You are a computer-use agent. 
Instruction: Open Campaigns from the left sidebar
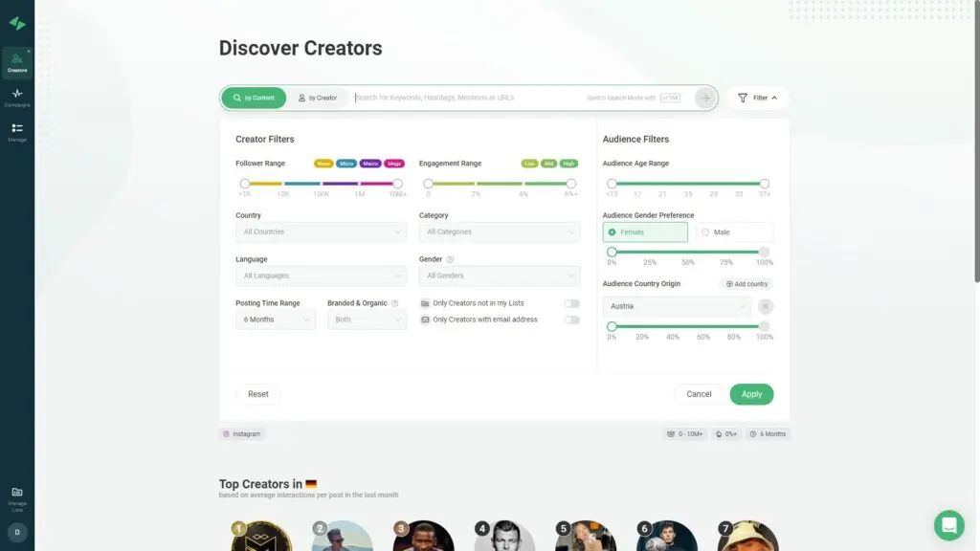17,97
